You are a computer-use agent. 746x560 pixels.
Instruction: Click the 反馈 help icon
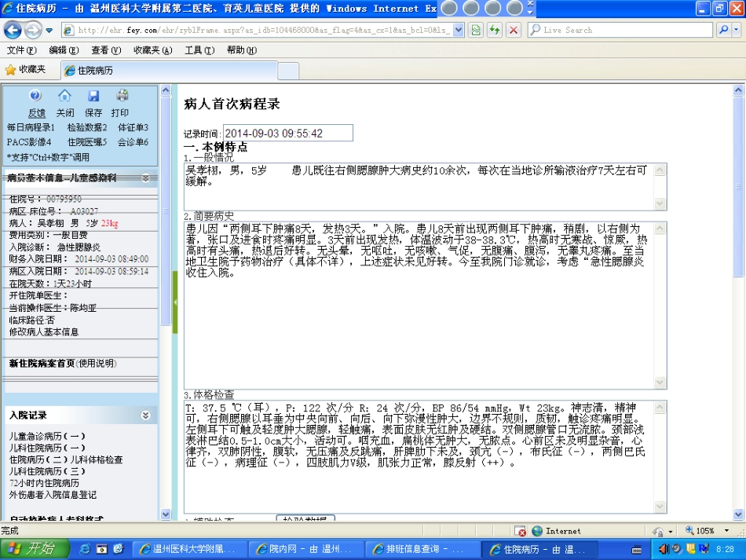click(35, 96)
